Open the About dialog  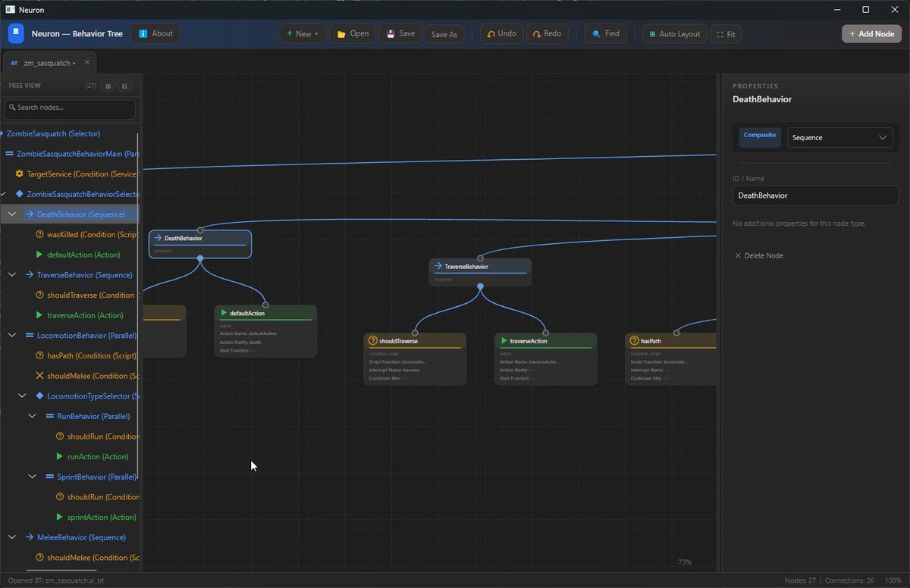click(155, 33)
